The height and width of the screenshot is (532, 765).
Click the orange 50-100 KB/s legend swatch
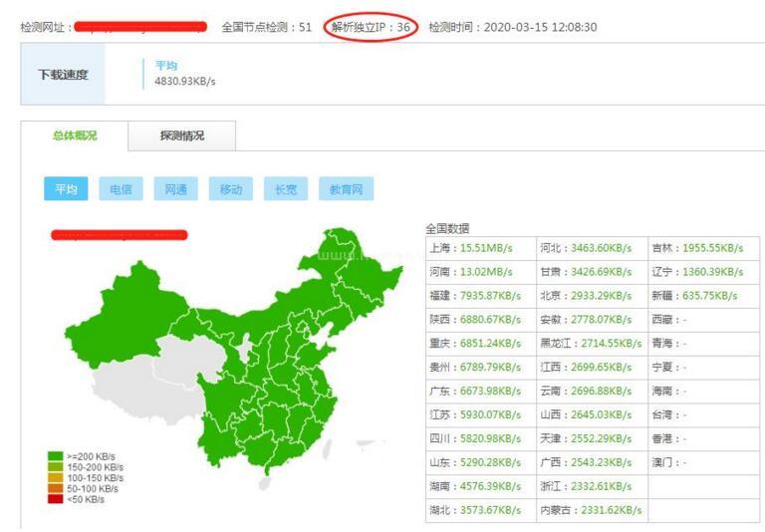(x=56, y=488)
